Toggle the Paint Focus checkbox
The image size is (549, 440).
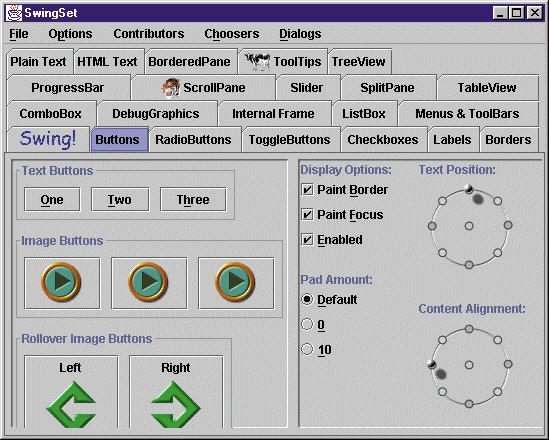tap(307, 215)
